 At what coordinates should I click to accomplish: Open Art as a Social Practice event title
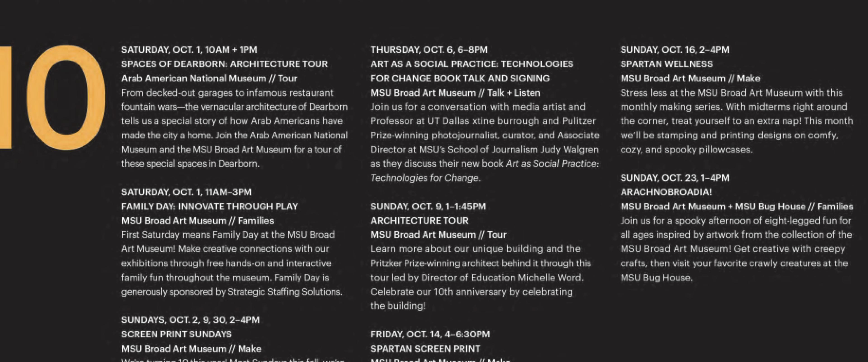pos(472,71)
